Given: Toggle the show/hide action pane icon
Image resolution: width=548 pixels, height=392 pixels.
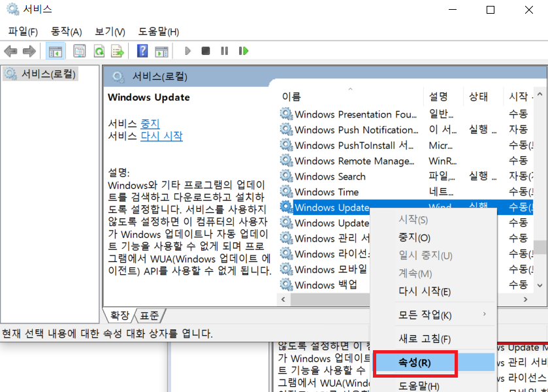Looking at the screenshot, I should pos(161,52).
